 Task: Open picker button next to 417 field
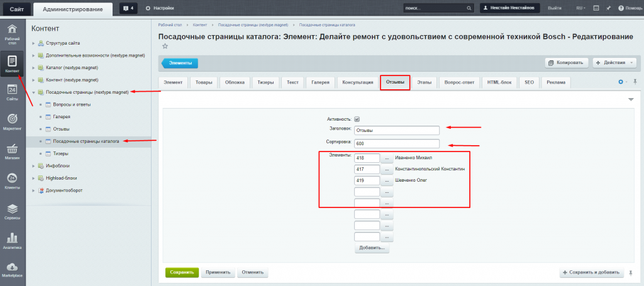pyautogui.click(x=387, y=169)
